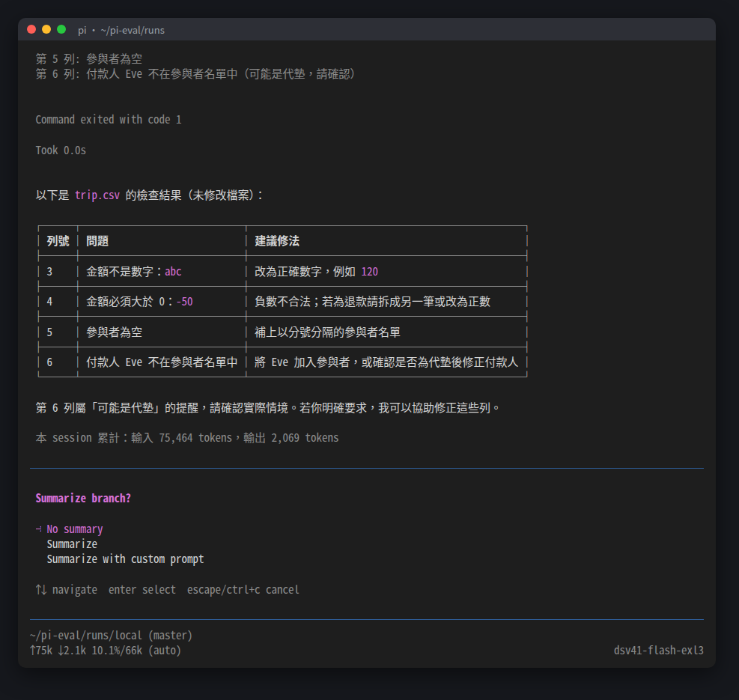
Task: Click the window title pi ~/pi-eval/runs
Action: (121, 30)
